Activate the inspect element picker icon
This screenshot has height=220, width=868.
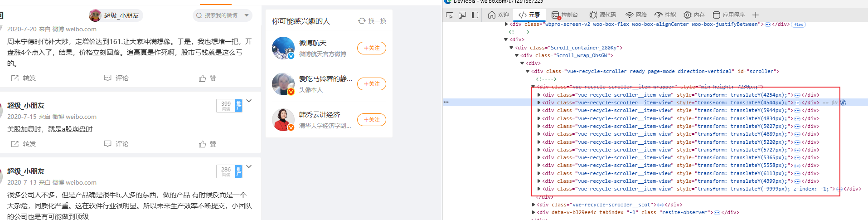coord(450,15)
